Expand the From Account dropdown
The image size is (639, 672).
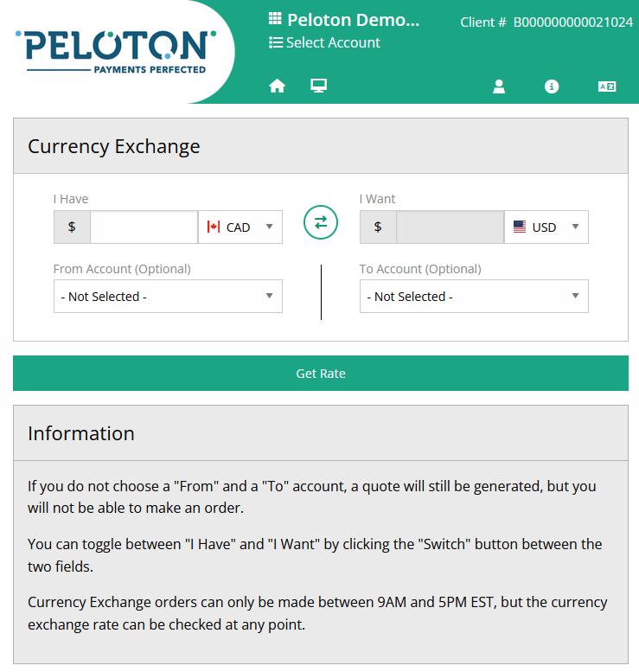[168, 297]
